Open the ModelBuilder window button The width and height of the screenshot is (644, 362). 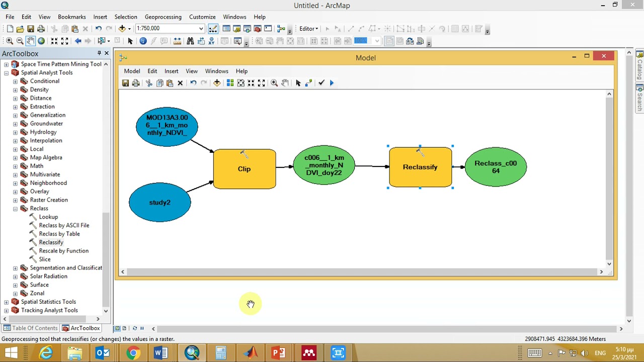281,29
